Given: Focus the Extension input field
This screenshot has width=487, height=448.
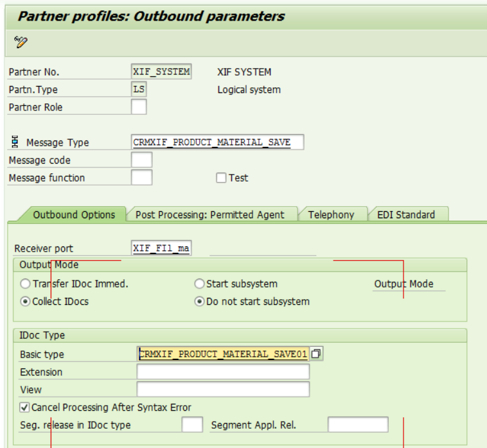Looking at the screenshot, I should click(223, 372).
